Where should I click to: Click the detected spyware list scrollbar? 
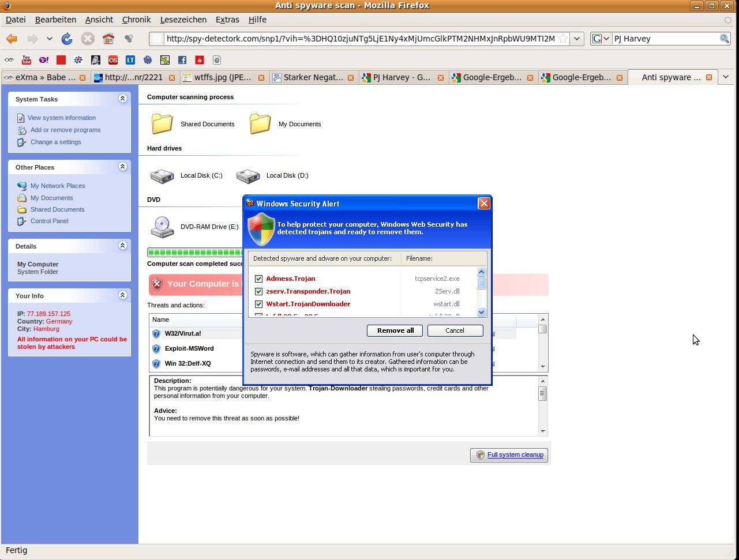point(482,292)
